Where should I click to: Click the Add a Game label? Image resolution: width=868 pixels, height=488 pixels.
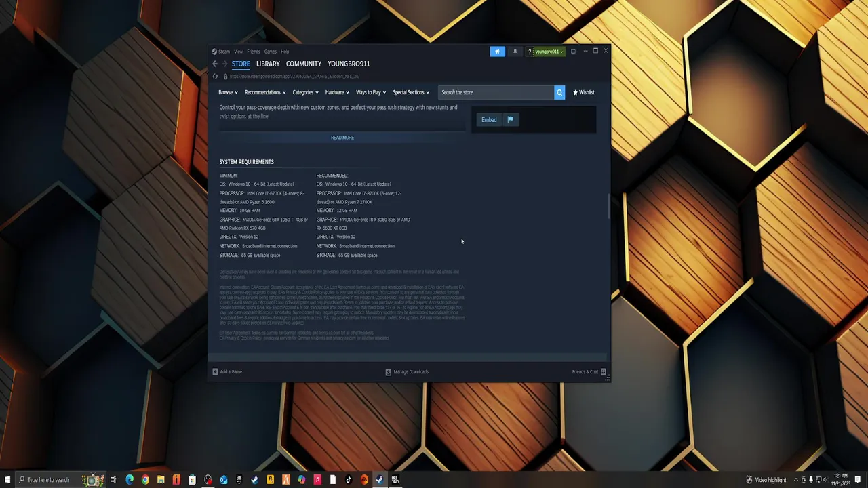(x=231, y=371)
